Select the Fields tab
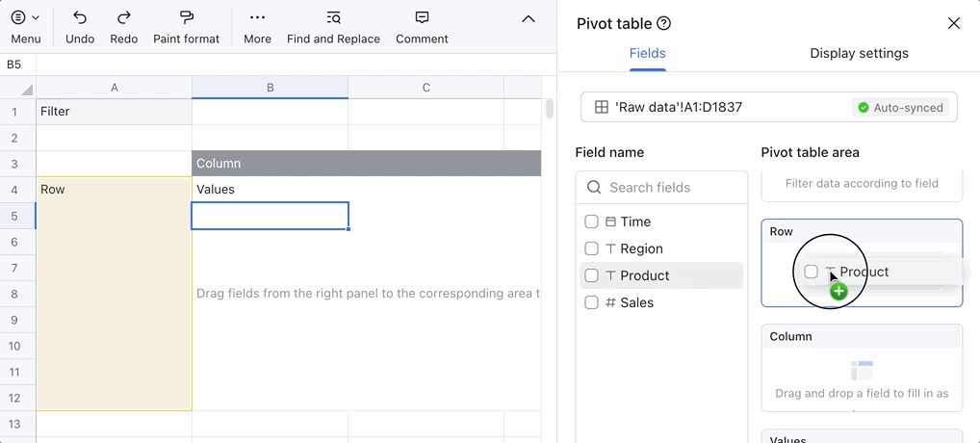This screenshot has height=443, width=980. click(x=647, y=54)
